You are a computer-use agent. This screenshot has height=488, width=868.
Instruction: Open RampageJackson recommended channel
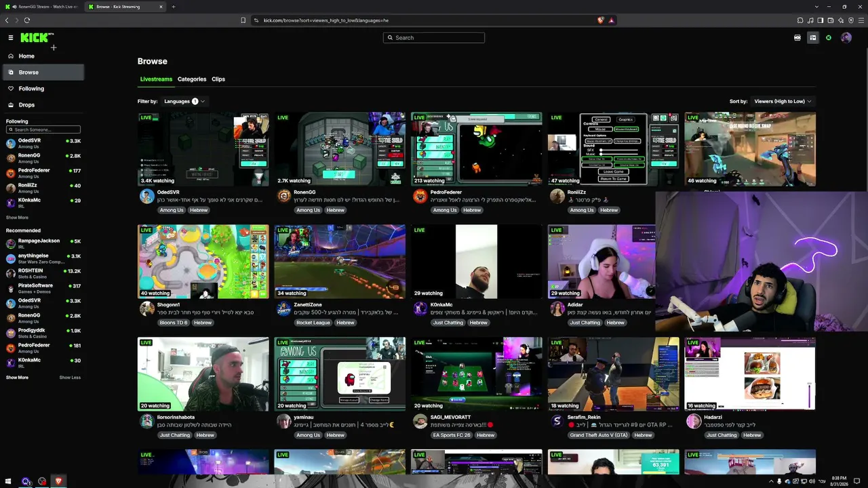point(43,243)
